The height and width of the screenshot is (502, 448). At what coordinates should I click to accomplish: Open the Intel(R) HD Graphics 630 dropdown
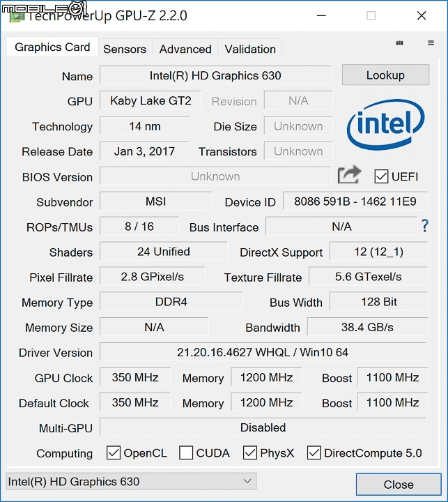pos(131,481)
